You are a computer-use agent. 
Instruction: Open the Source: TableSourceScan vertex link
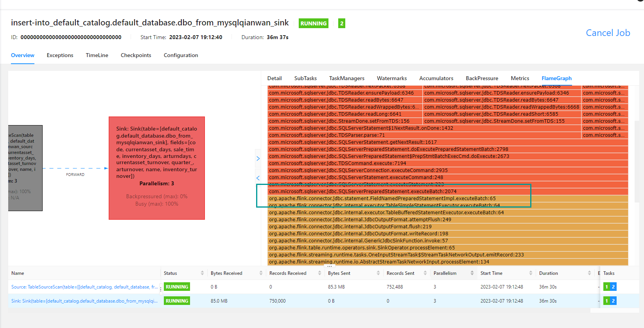click(x=84, y=287)
